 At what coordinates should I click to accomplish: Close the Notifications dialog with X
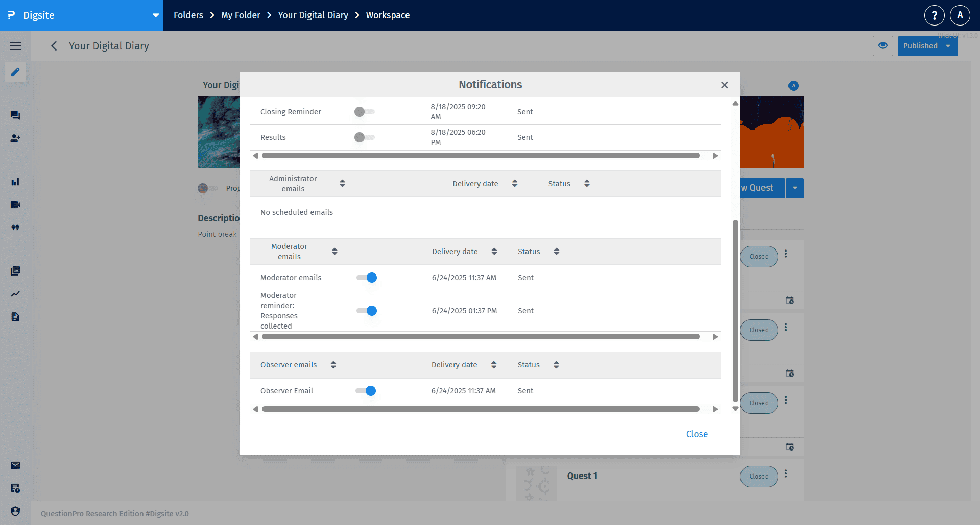coord(724,85)
